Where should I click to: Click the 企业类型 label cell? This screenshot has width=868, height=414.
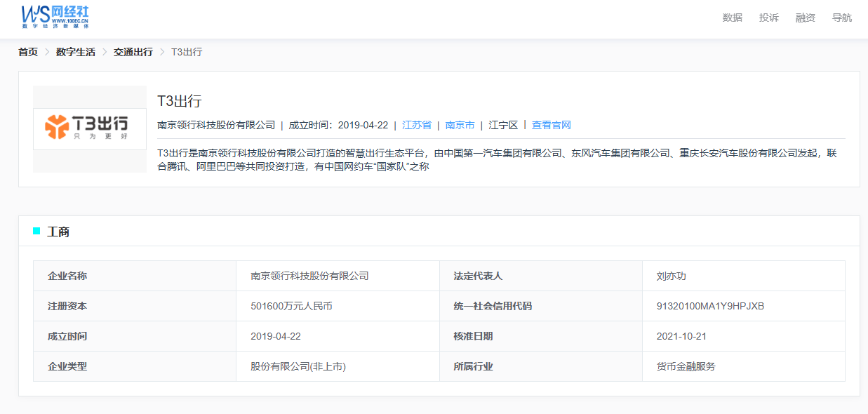coord(135,366)
